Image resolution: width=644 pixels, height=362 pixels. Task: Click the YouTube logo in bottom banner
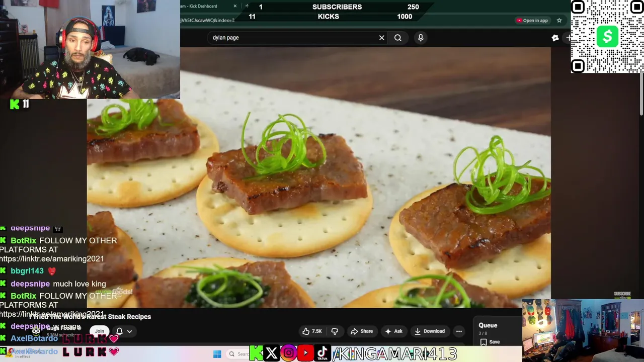click(x=305, y=353)
